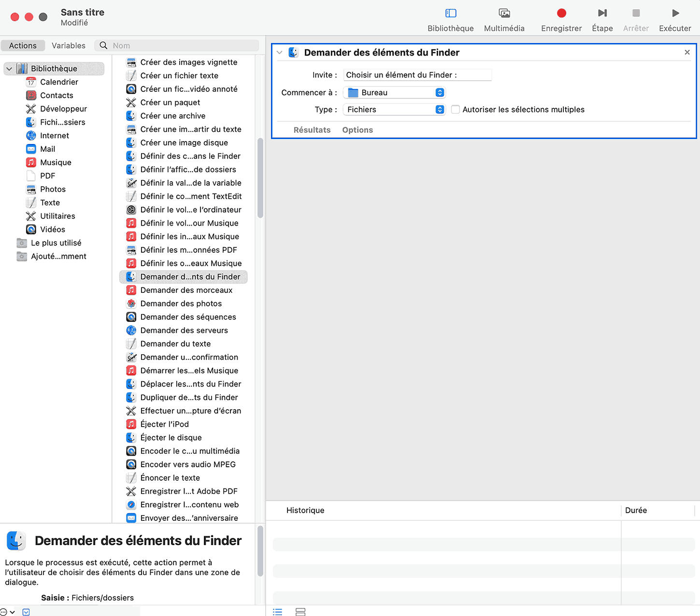Screen dimensions: 700x616
Task: Select Éjecter l'iPod action
Action: pos(164,424)
